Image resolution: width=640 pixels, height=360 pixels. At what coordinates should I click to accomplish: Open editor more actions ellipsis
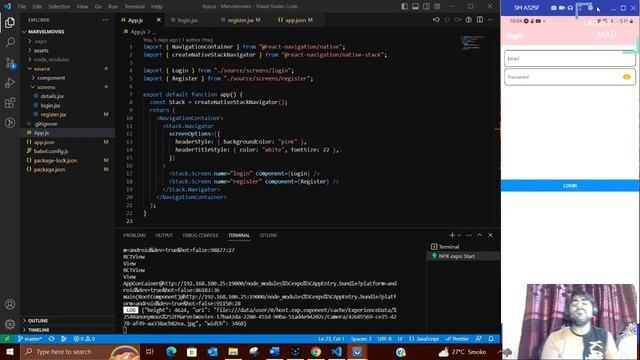[x=491, y=20]
